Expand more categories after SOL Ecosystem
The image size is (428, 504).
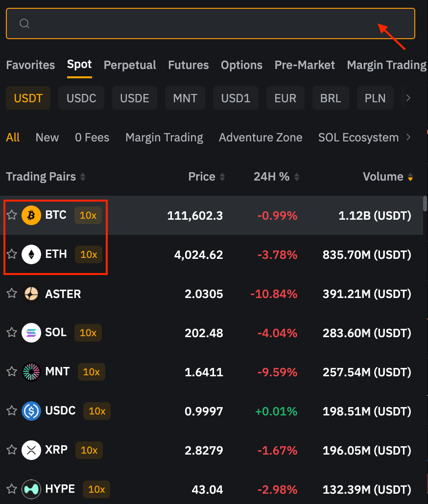pos(409,137)
